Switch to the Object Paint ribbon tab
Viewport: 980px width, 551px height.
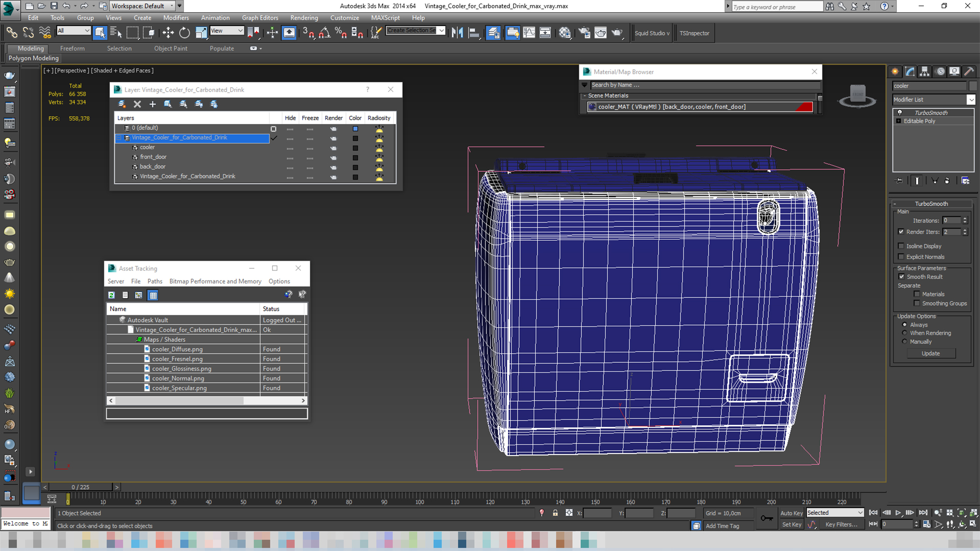[171, 48]
